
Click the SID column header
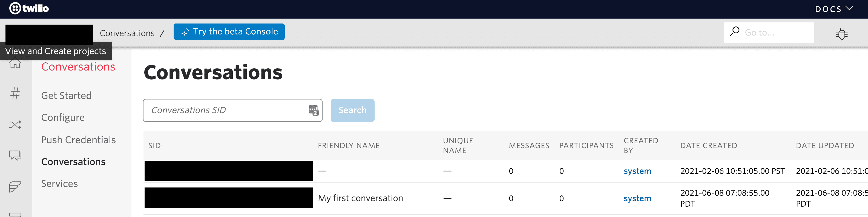pyautogui.click(x=154, y=146)
